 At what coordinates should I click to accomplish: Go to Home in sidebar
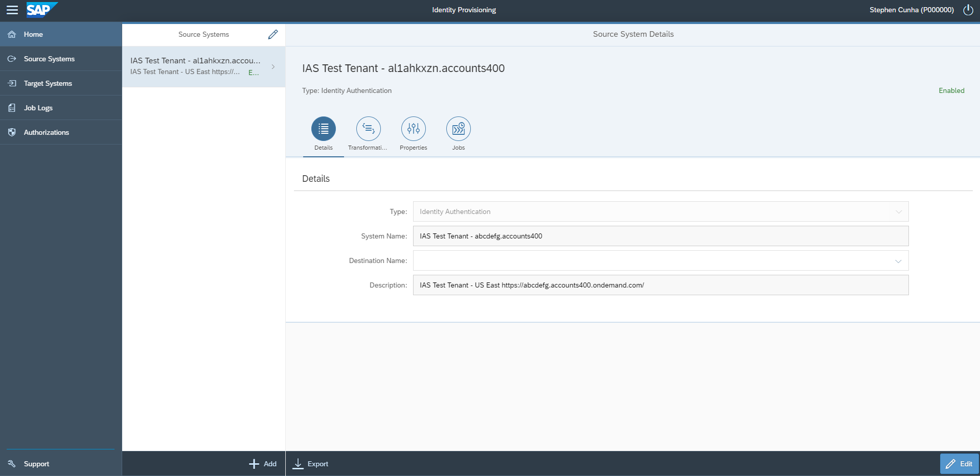point(61,34)
